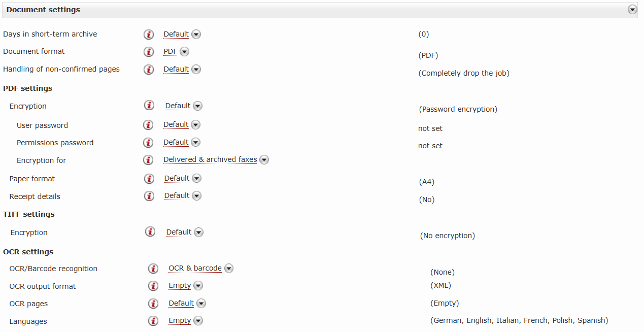Show info for Handling of non-confirmed pages
This screenshot has width=644, height=332.
click(x=149, y=70)
